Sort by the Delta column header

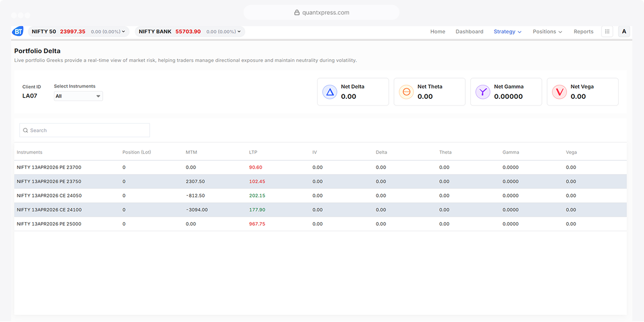pyautogui.click(x=381, y=152)
